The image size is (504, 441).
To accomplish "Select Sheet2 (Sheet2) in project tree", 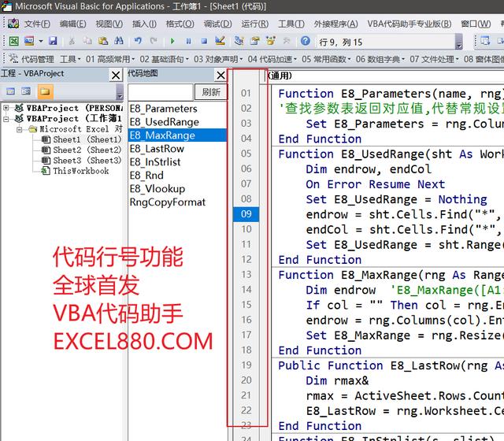I will pos(81,150).
